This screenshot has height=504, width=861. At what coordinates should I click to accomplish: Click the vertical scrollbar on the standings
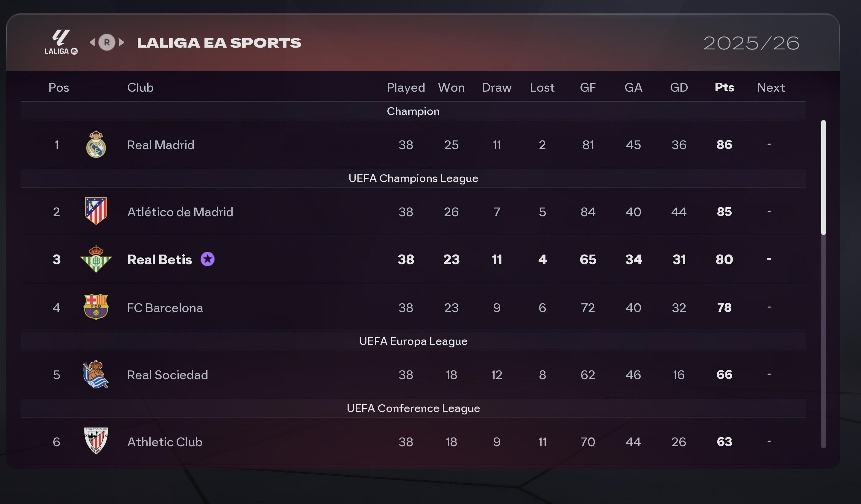pos(823,178)
